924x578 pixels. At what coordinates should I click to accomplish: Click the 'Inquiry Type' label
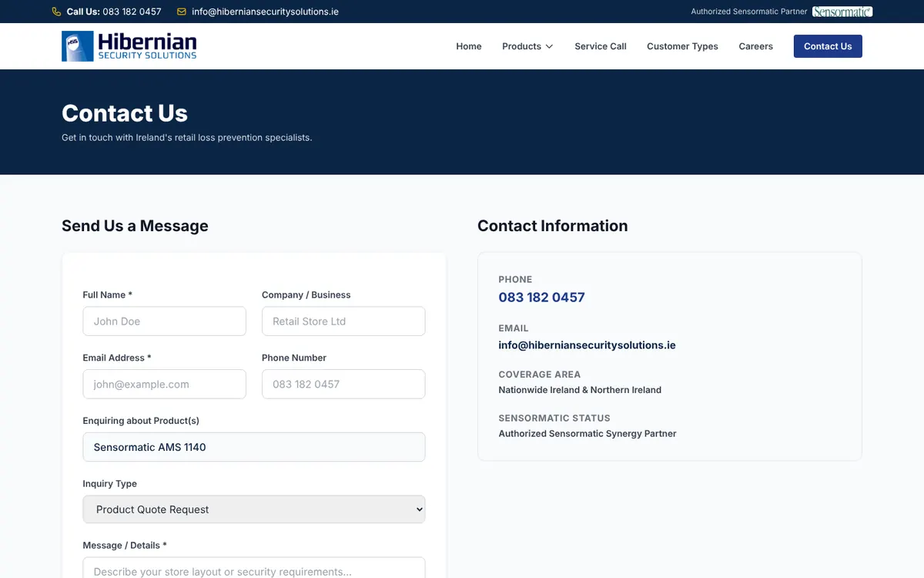(x=110, y=484)
